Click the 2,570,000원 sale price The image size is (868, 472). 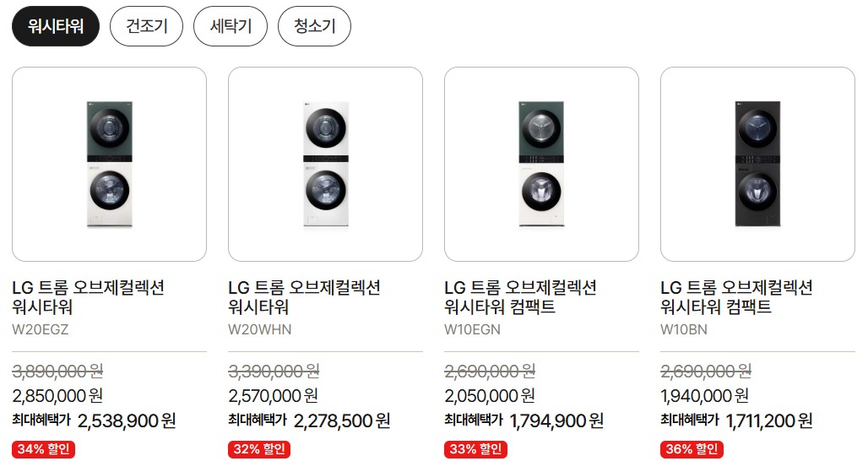click(273, 396)
